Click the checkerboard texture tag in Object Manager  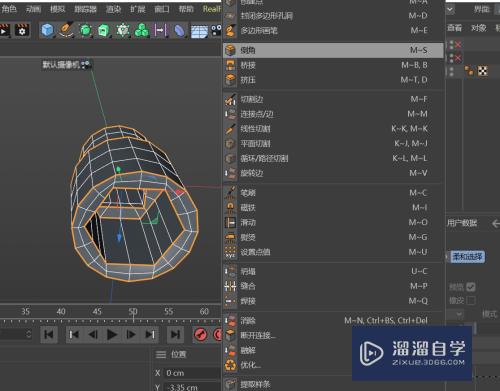pos(482,71)
